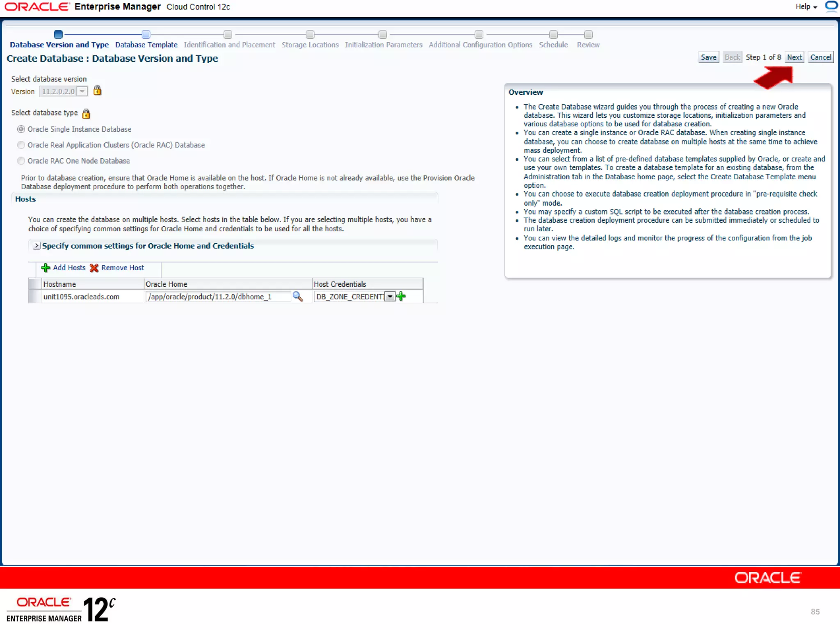Click the lock icon beside Version dropdown
The height and width of the screenshot is (630, 840).
[97, 90]
